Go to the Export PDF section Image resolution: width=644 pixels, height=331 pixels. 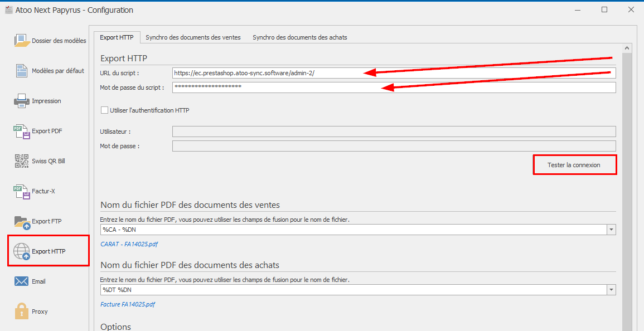tap(22, 131)
